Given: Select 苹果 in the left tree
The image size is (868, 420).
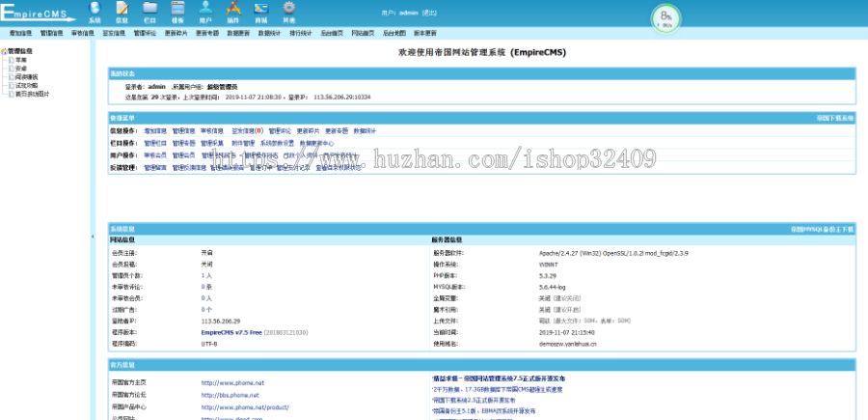Looking at the screenshot, I should point(21,59).
